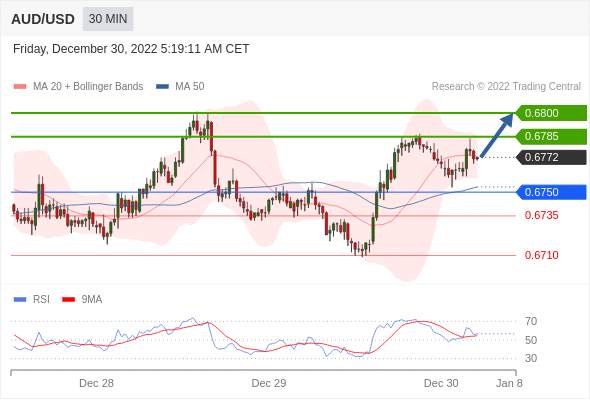Click the 0.6710 support level label

tap(541, 255)
